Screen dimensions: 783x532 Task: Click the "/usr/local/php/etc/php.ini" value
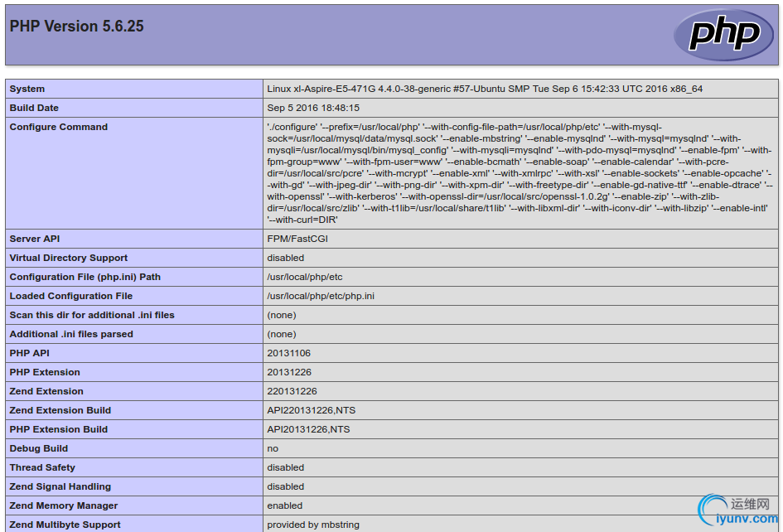[321, 296]
